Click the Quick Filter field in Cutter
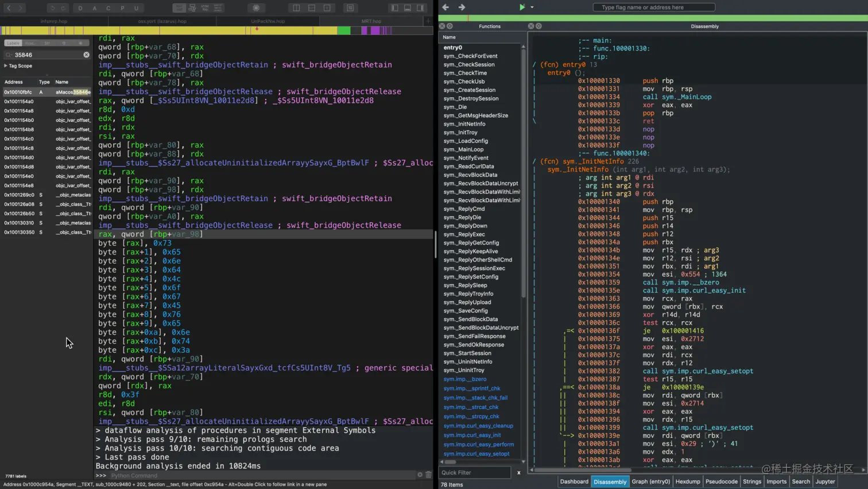Screen dimensions: 868x489 pyautogui.click(x=475, y=472)
